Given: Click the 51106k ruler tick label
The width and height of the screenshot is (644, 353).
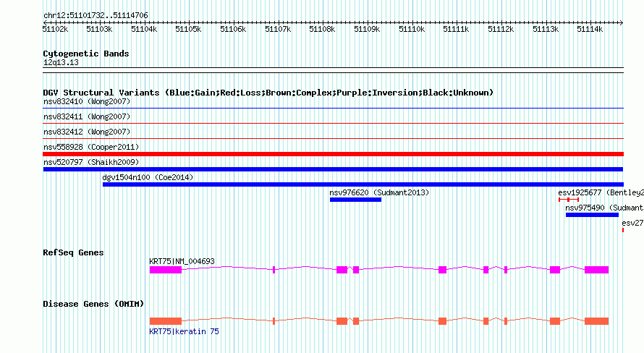Looking at the screenshot, I should point(233,29).
